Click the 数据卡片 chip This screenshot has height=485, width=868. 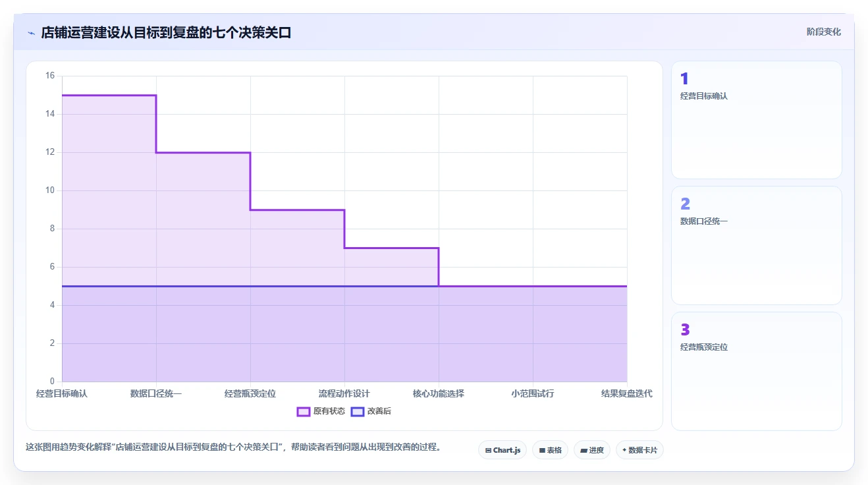point(639,450)
